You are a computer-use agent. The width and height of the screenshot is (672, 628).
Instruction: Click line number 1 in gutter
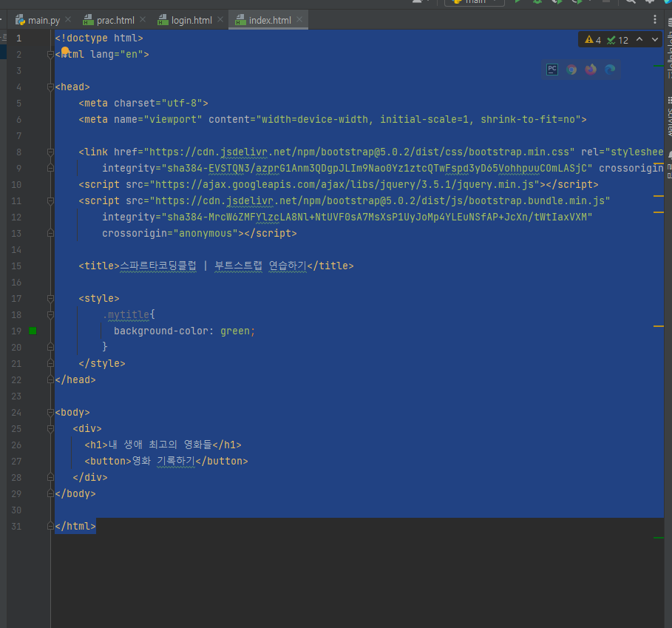pyautogui.click(x=19, y=38)
